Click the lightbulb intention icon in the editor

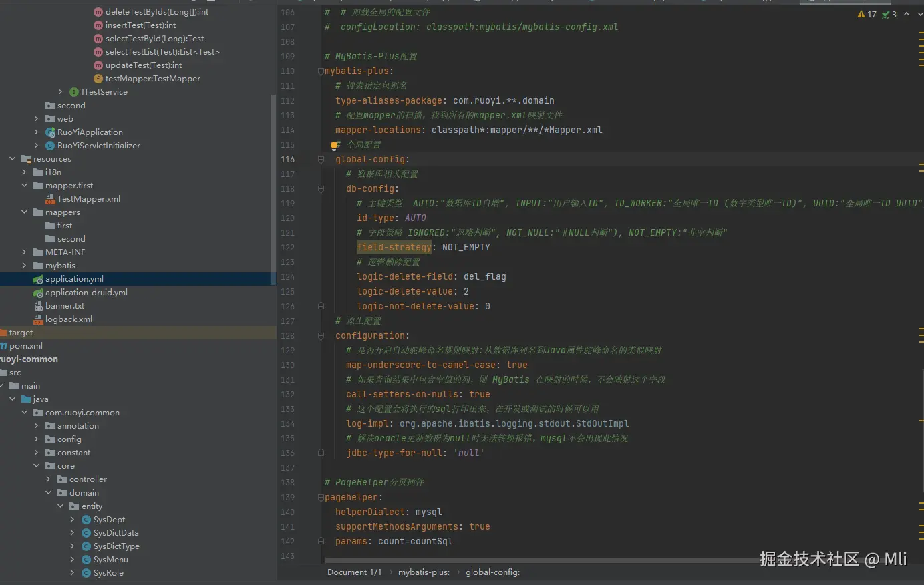[x=335, y=145]
